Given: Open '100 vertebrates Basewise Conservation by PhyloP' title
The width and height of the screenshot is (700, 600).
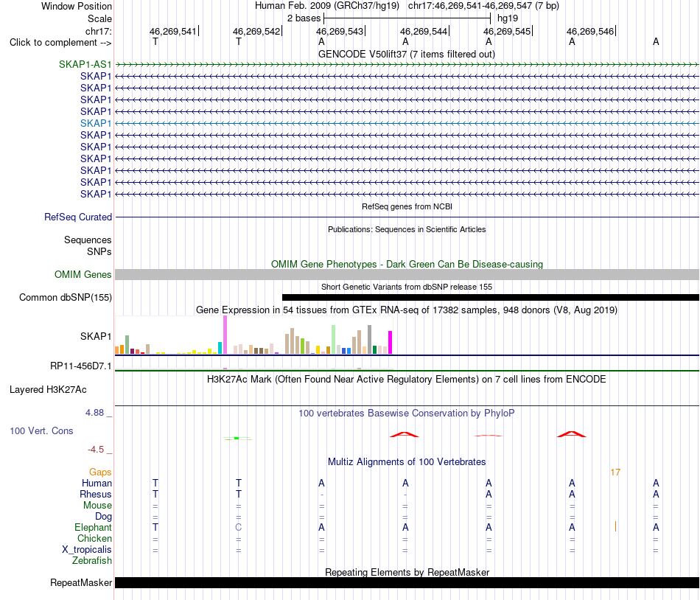Looking at the screenshot, I should (406, 413).
